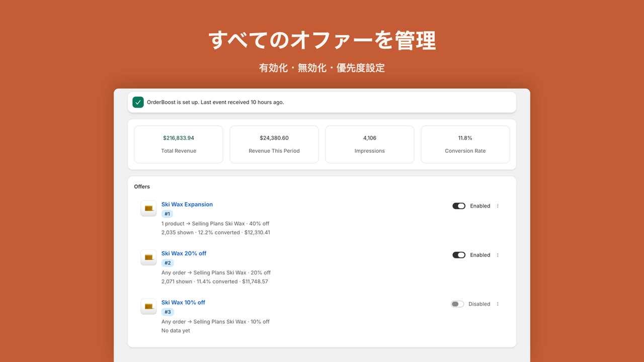Click the $24,380.60 value
644x362 pixels.
tap(274, 138)
